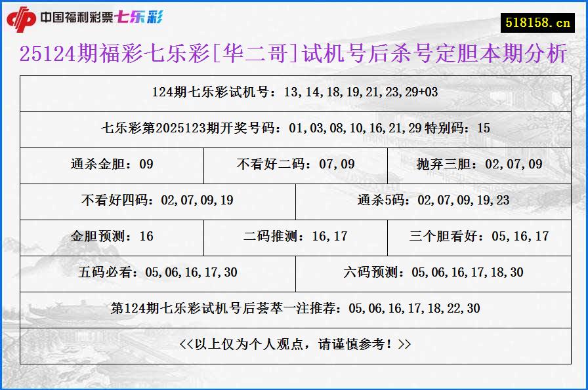Click the 通杀金胆 09 cell
The image size is (588, 390).
pos(113,165)
